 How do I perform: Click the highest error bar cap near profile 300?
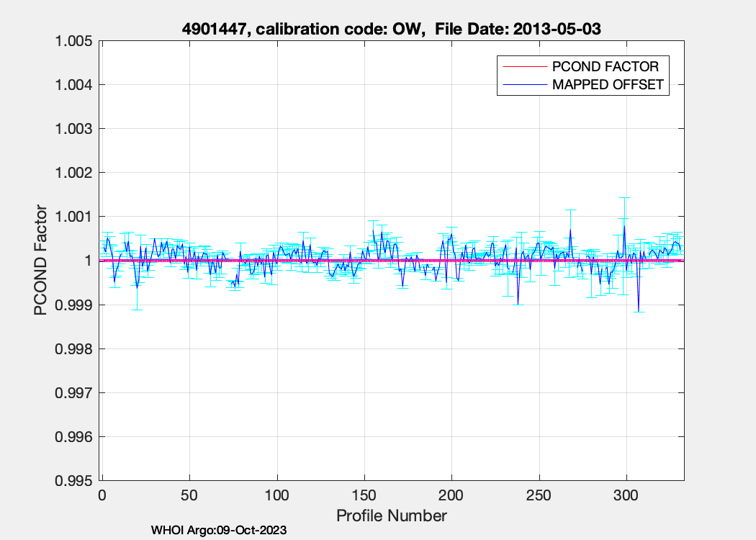(x=625, y=197)
